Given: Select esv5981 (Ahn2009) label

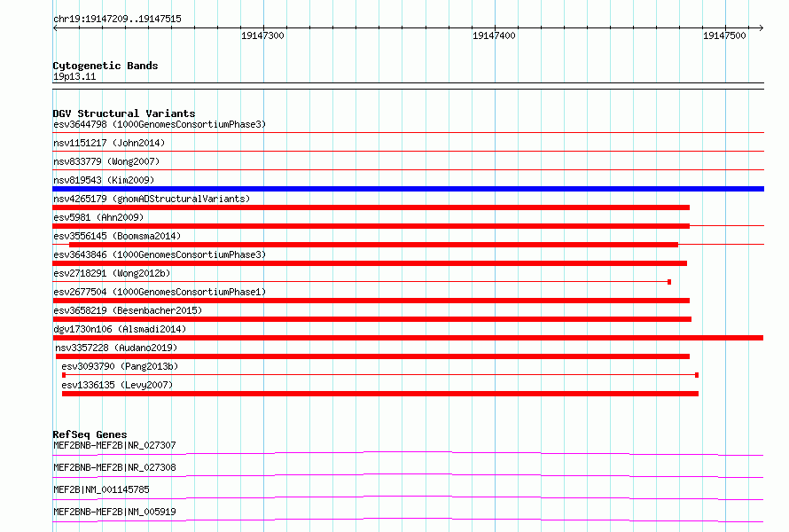Looking at the screenshot, I should click(x=98, y=217).
